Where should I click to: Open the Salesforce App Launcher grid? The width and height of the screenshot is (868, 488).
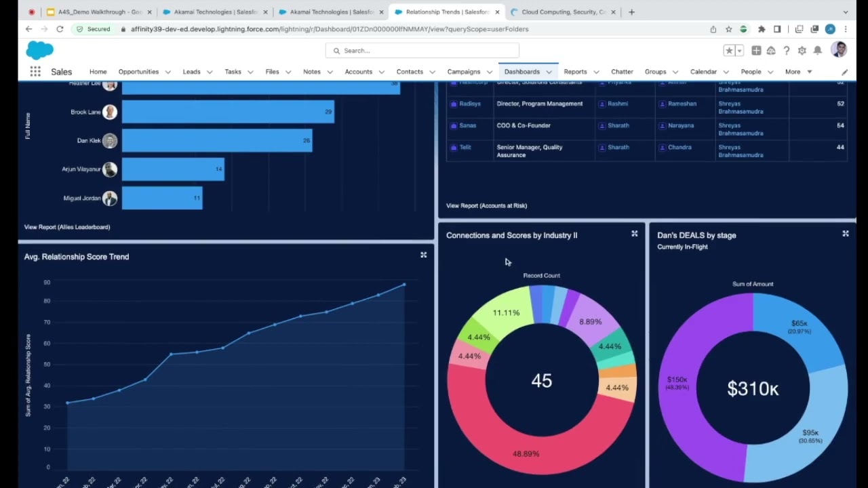(x=35, y=71)
